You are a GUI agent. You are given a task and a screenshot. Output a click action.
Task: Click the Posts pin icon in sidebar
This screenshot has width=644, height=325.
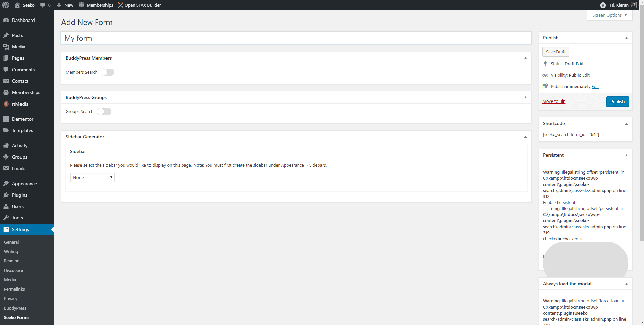6,35
